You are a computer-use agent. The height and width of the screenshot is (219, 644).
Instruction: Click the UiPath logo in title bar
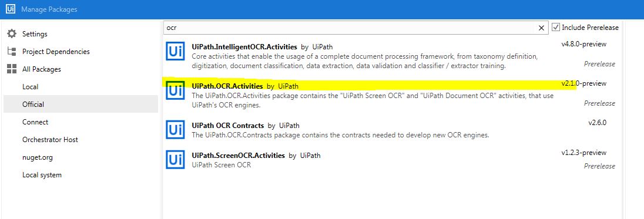pos(11,9)
